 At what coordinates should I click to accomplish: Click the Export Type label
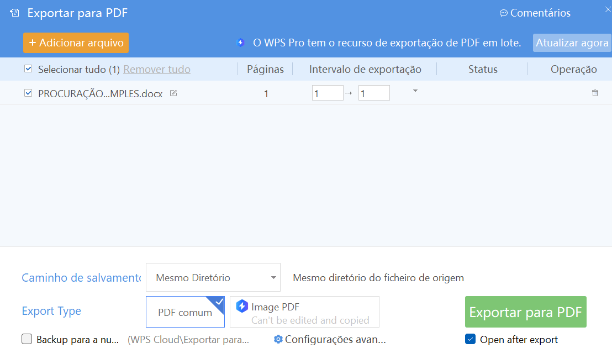pos(51,311)
